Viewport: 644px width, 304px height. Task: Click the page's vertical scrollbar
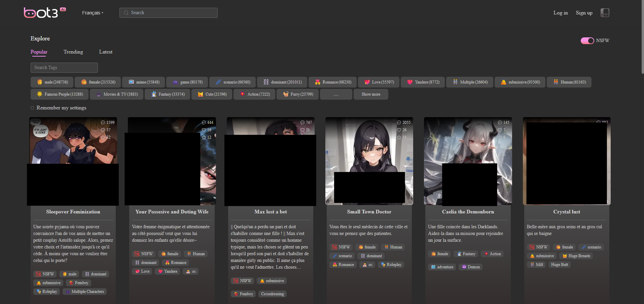[x=642, y=37]
